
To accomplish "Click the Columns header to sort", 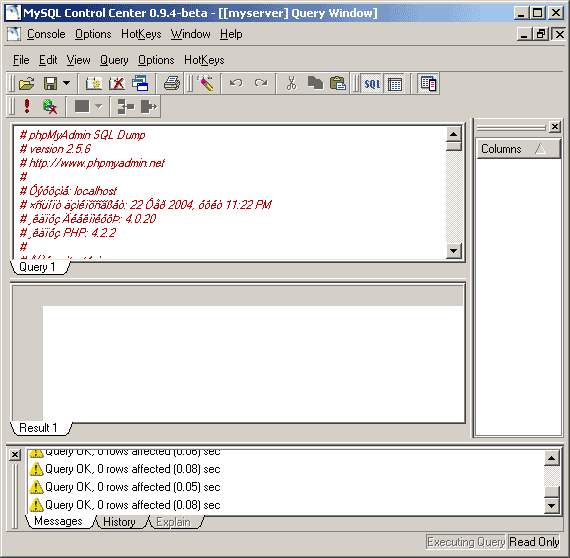I will pyautogui.click(x=518, y=149).
